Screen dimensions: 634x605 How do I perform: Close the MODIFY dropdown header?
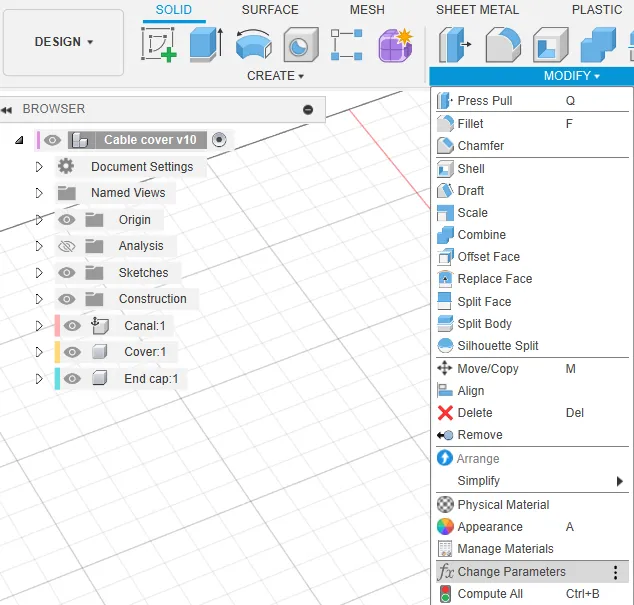(x=531, y=76)
